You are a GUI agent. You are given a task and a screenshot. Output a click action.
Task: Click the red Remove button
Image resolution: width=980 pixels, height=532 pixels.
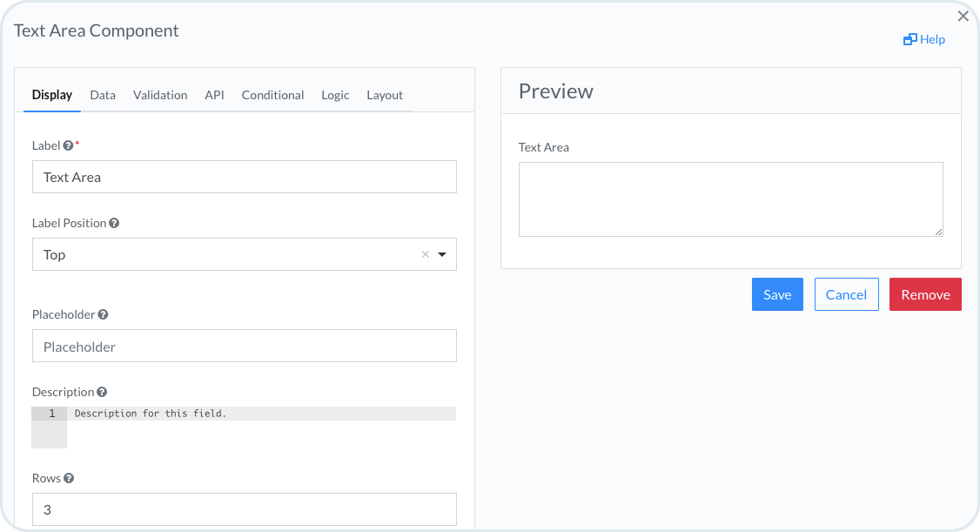pyautogui.click(x=925, y=294)
